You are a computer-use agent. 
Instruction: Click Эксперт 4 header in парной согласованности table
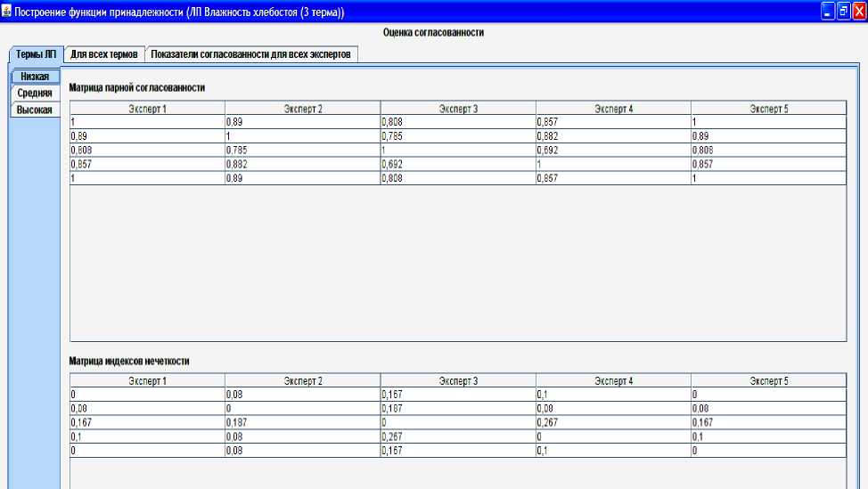tap(613, 109)
